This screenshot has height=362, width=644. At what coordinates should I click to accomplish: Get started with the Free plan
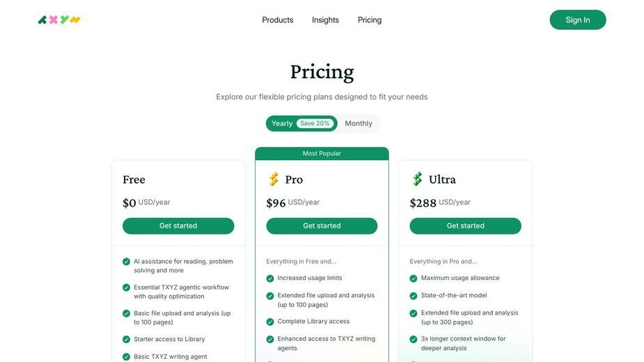point(178,226)
